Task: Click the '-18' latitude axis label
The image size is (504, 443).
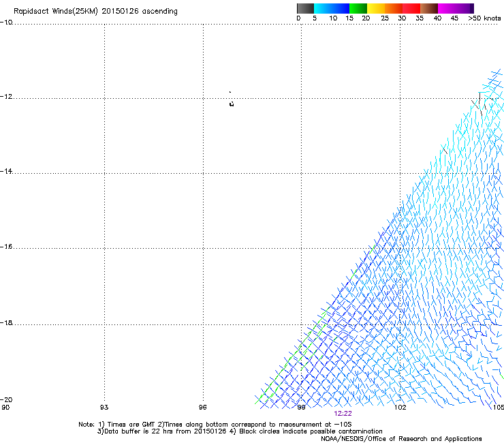Action: (x=6, y=322)
